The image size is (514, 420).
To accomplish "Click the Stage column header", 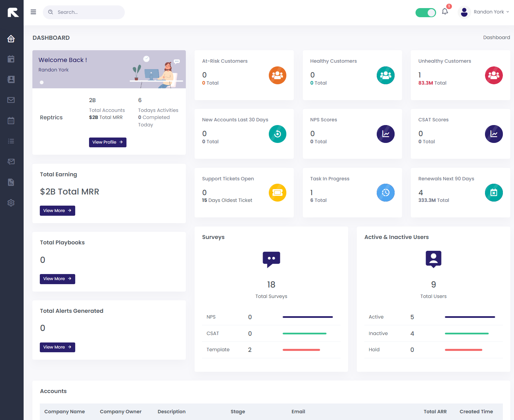I will tap(238, 412).
